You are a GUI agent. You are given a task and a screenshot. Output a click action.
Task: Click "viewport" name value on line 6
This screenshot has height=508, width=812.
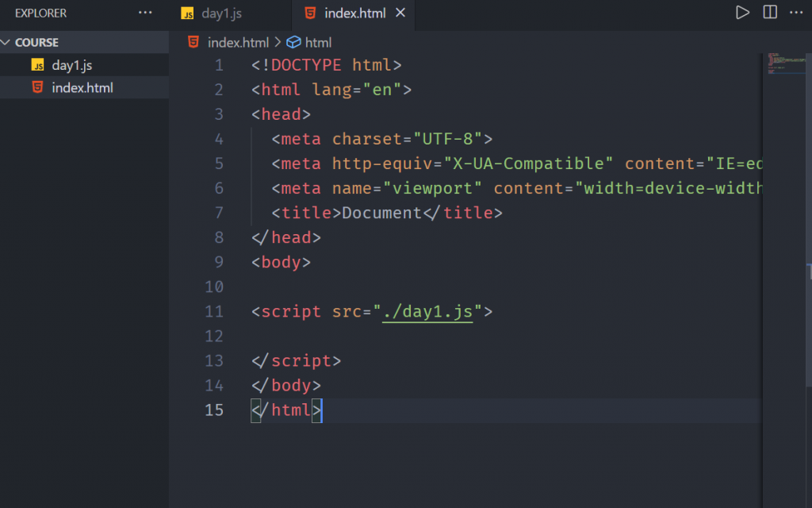click(x=432, y=188)
